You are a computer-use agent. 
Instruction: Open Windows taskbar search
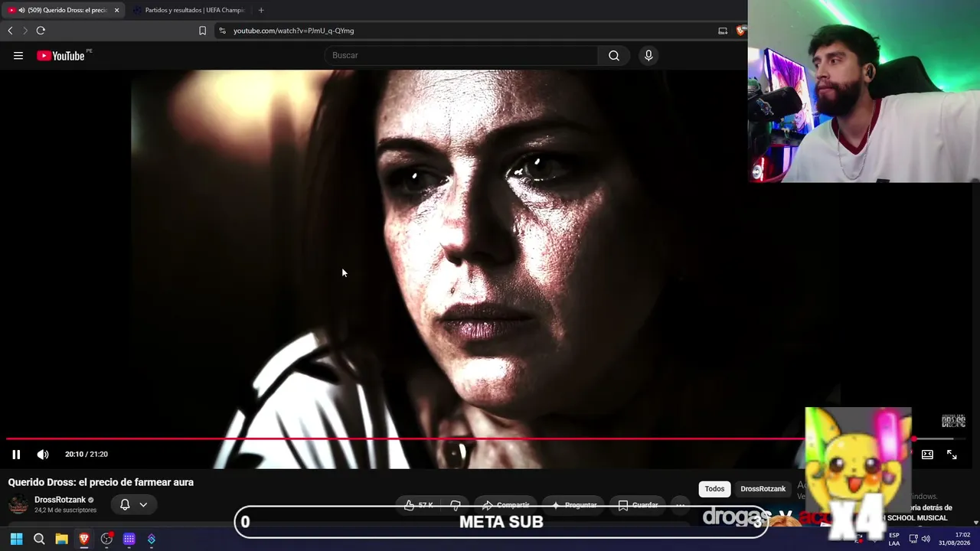click(x=39, y=540)
